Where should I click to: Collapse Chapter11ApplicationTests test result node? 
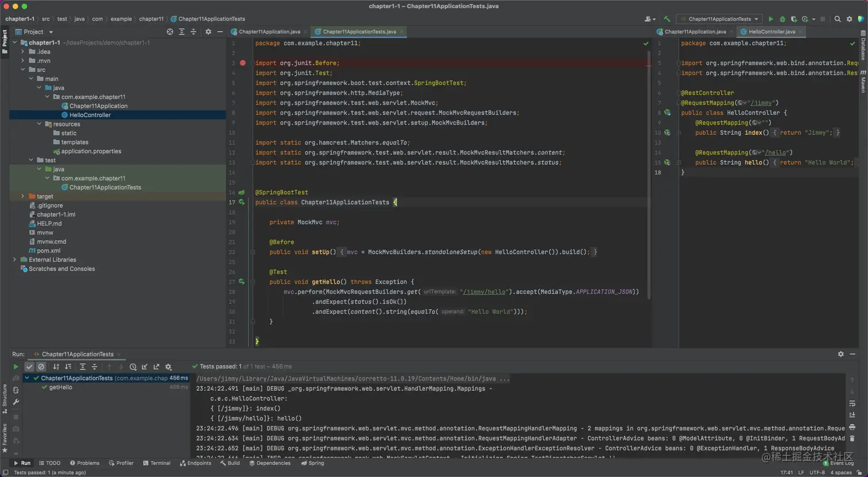pos(27,378)
